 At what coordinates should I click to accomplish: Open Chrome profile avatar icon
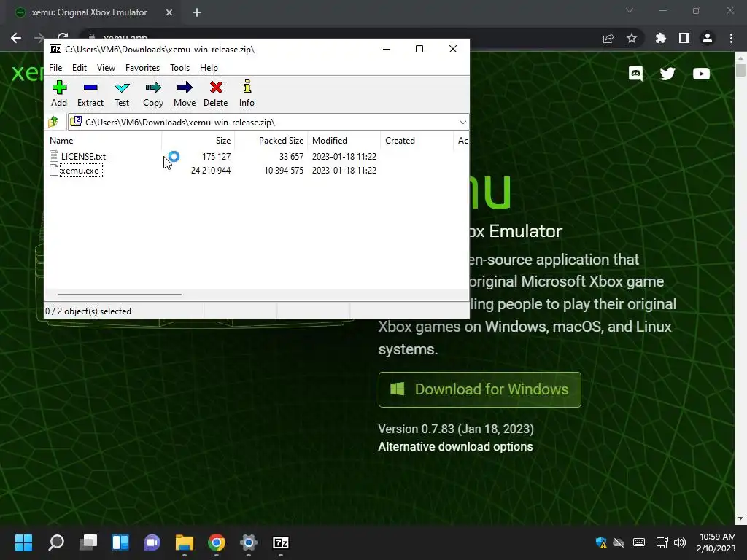click(x=708, y=38)
